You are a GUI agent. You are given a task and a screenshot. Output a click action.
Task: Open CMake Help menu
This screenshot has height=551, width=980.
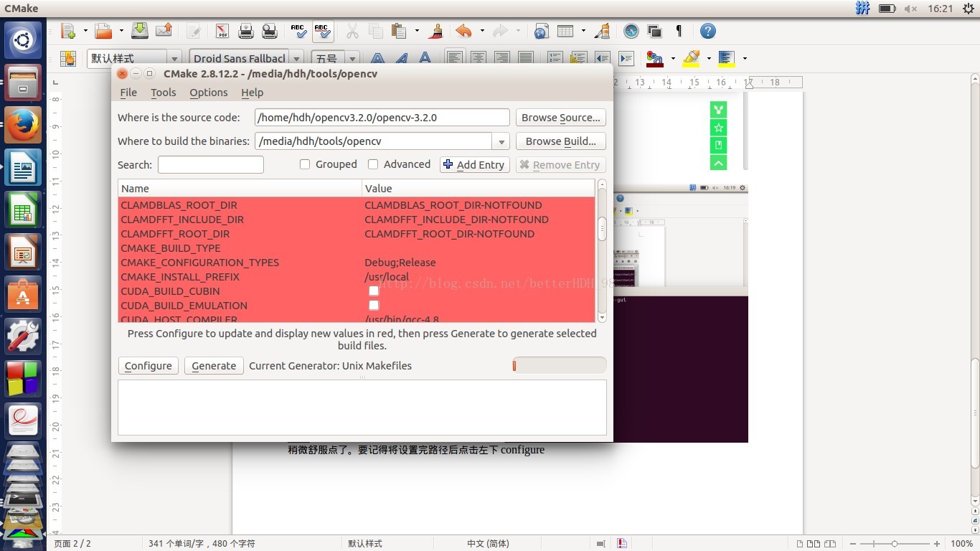[252, 93]
